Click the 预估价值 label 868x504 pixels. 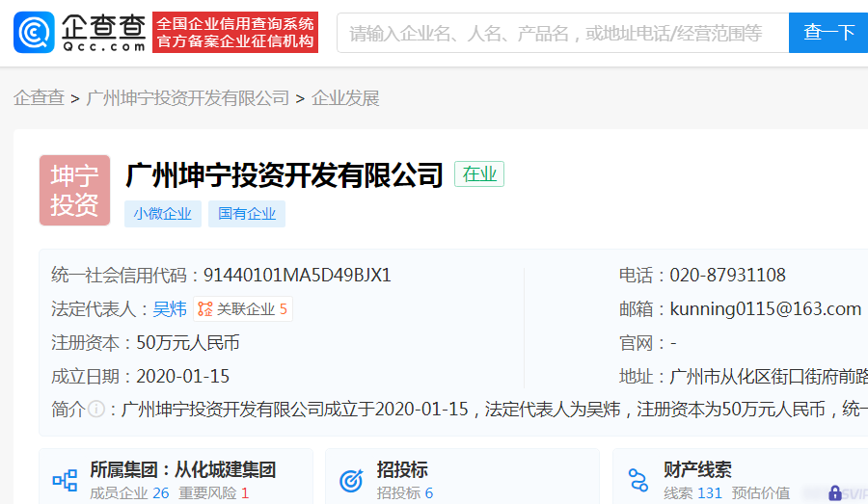pyautogui.click(x=761, y=493)
